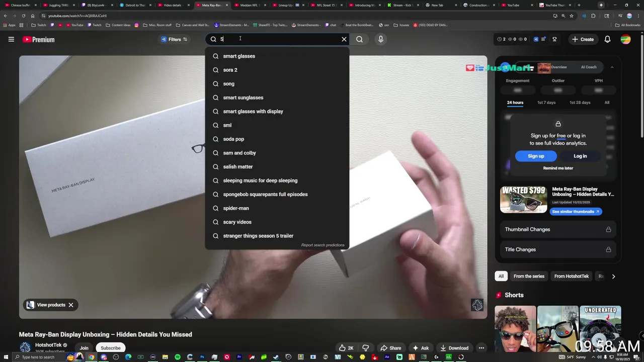Click the magnifier search submit button
Screen dimensions: 644x362
359,39
